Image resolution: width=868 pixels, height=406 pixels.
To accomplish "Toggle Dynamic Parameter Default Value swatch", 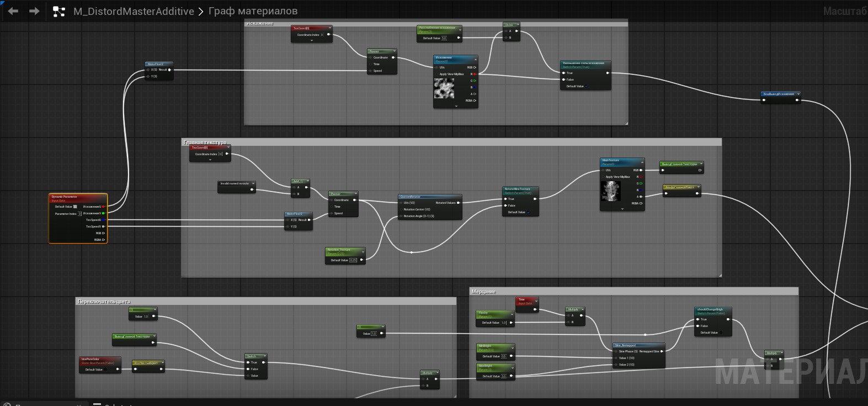I will (75, 207).
